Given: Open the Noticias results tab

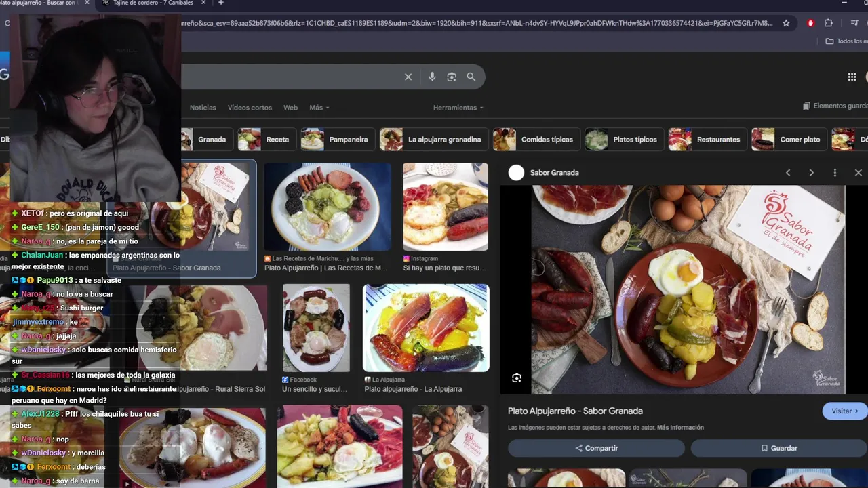Looking at the screenshot, I should point(203,108).
